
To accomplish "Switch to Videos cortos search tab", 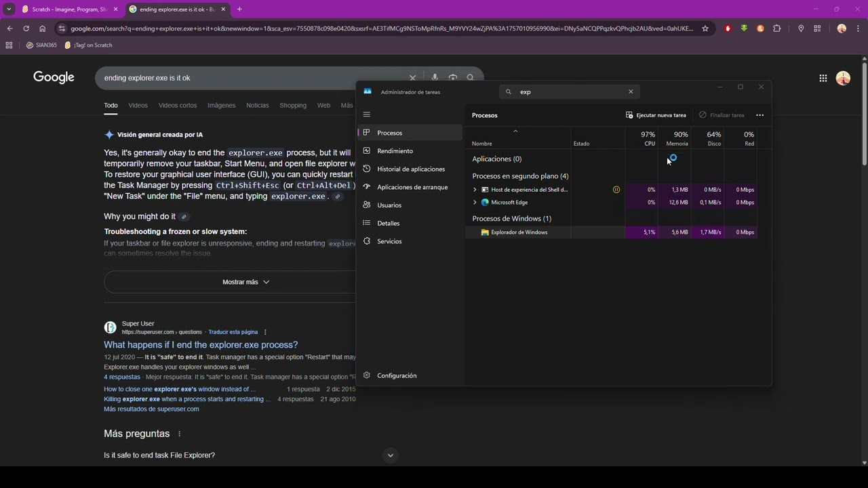I will click(178, 106).
